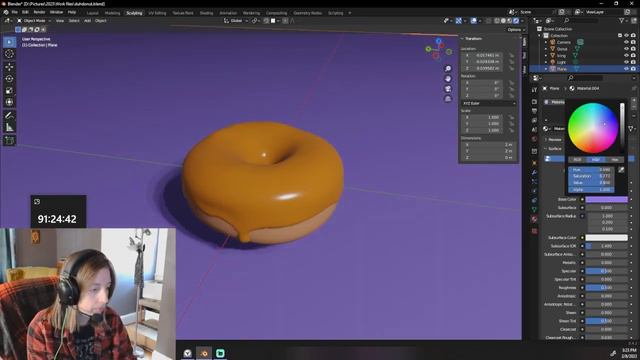Image resolution: width=640 pixels, height=360 pixels.
Task: Click the viewport pan hand icon
Action: [x=448, y=79]
